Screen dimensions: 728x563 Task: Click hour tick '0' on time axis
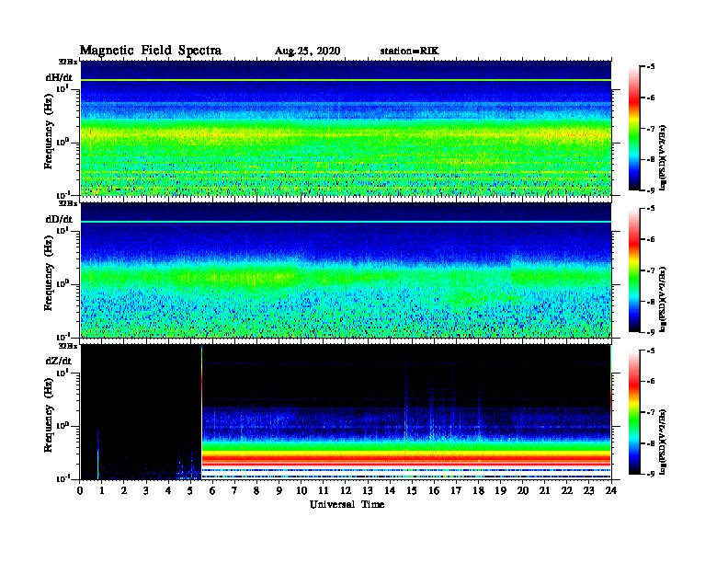click(80, 490)
